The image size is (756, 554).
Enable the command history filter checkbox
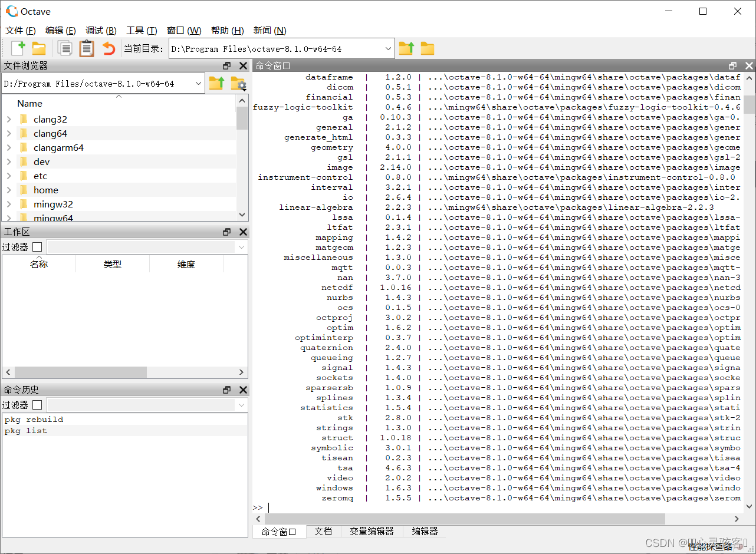coord(37,405)
